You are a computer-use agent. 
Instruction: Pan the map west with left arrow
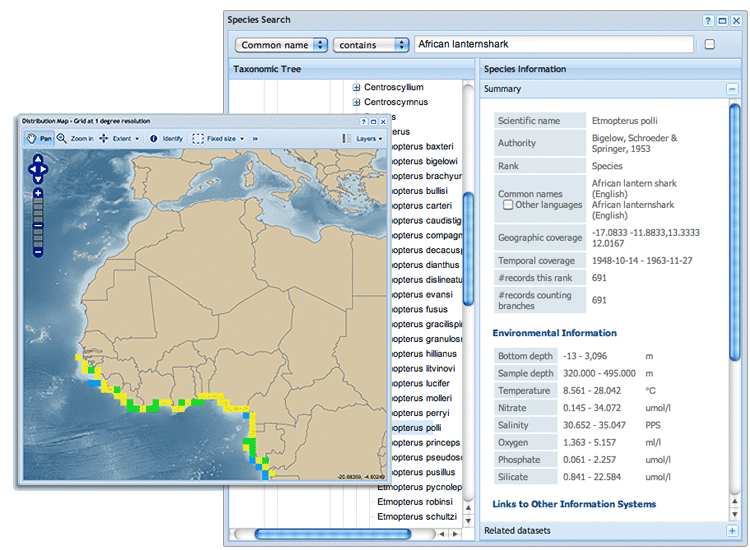tap(32, 169)
